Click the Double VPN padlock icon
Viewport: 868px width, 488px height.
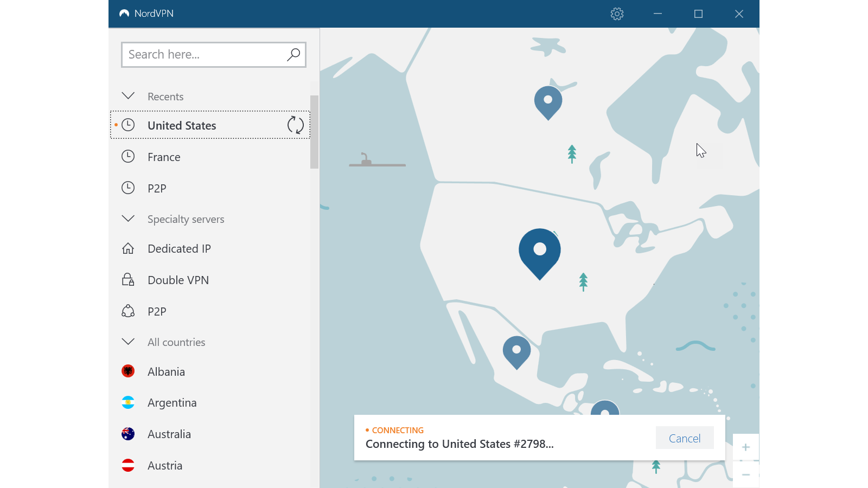[x=128, y=280]
